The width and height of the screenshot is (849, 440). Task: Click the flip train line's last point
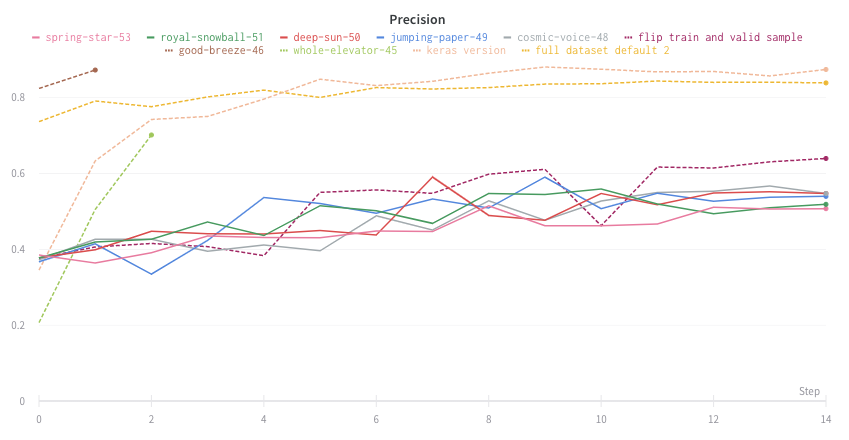point(826,158)
